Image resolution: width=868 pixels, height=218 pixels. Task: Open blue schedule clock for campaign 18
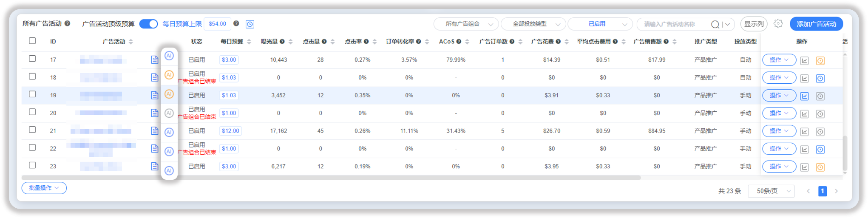820,79
